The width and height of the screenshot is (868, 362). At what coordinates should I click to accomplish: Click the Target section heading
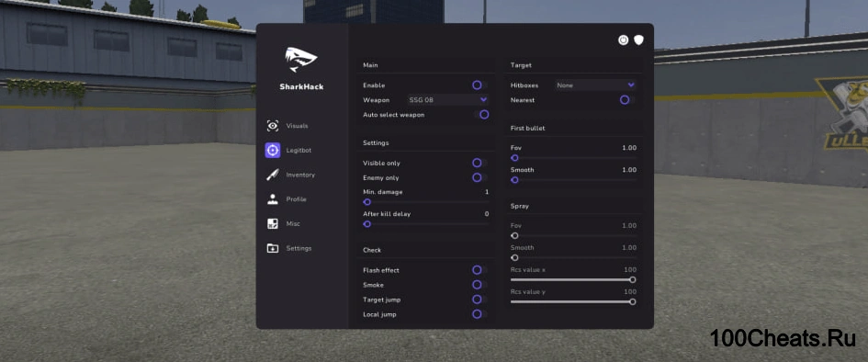[521, 65]
